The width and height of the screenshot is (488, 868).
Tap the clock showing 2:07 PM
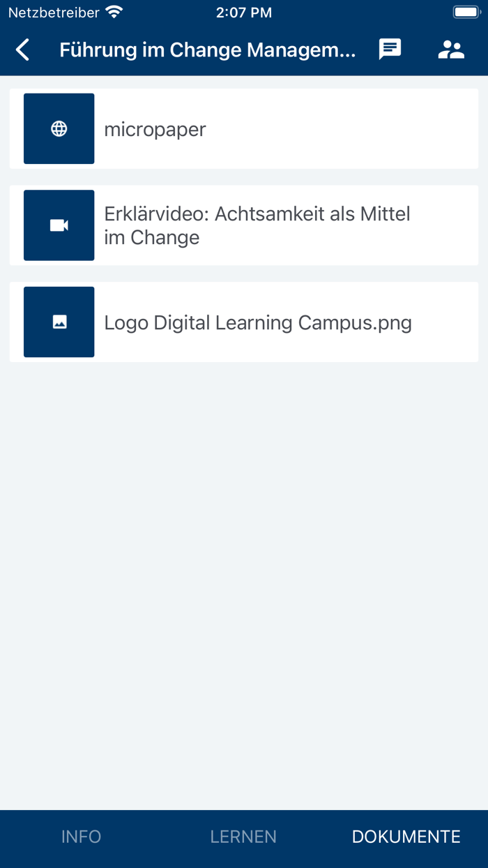click(x=244, y=11)
